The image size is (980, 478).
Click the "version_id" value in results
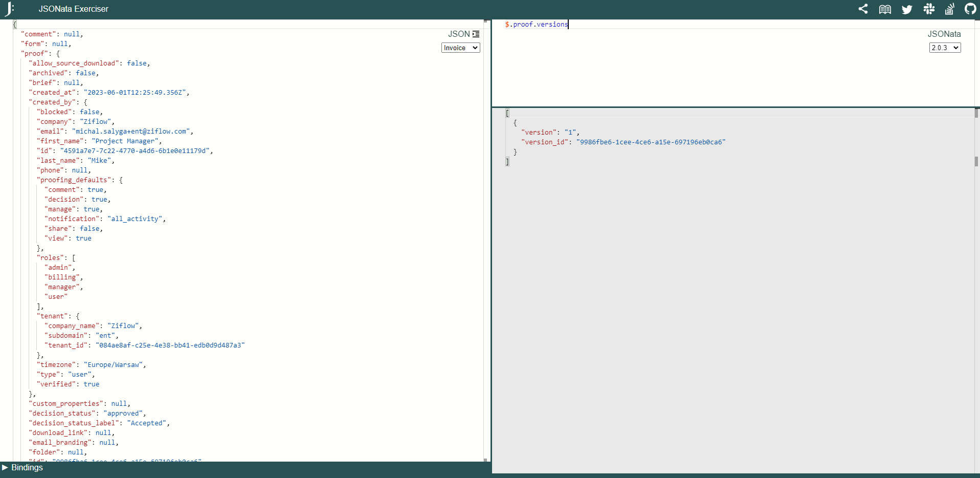pyautogui.click(x=651, y=142)
